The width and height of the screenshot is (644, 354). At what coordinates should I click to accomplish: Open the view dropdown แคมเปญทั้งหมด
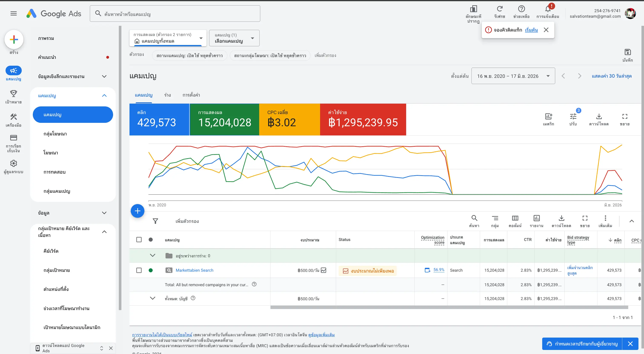168,38
